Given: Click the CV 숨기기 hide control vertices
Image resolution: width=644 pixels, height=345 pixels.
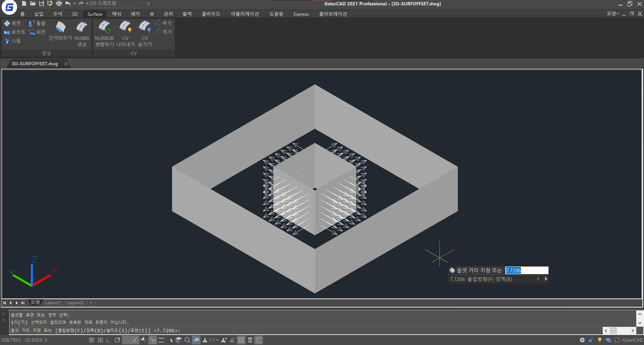Looking at the screenshot, I should (145, 34).
